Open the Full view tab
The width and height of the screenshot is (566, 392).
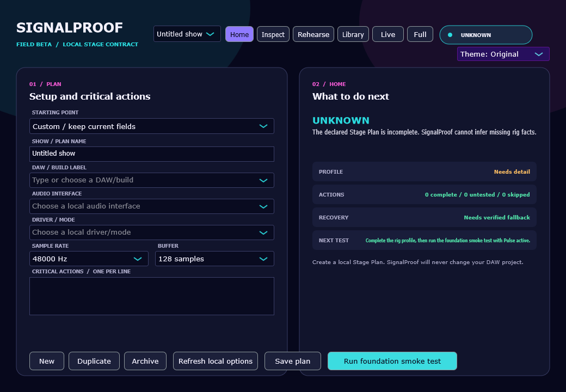420,34
